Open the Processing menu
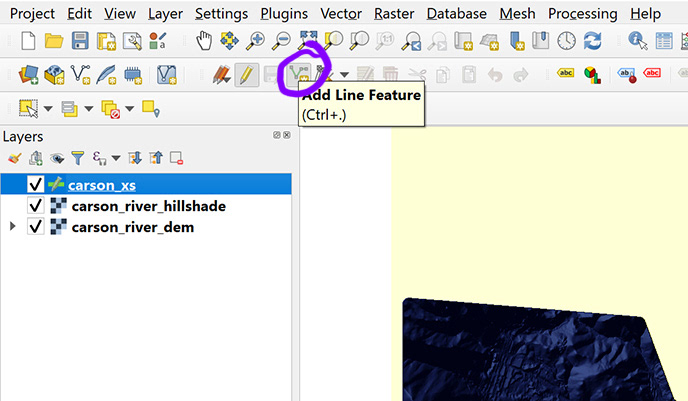Screen dimensions: 688x401 tap(582, 14)
